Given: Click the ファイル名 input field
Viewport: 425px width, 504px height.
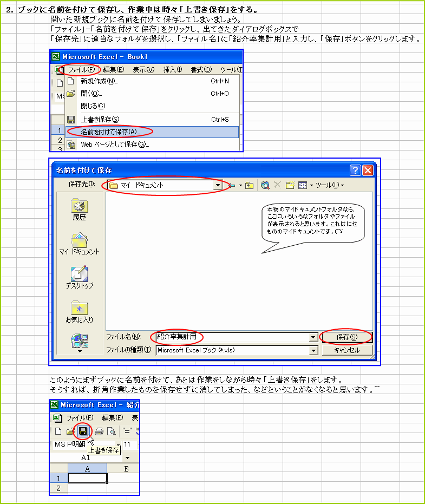Looking at the screenshot, I should click(232, 337).
